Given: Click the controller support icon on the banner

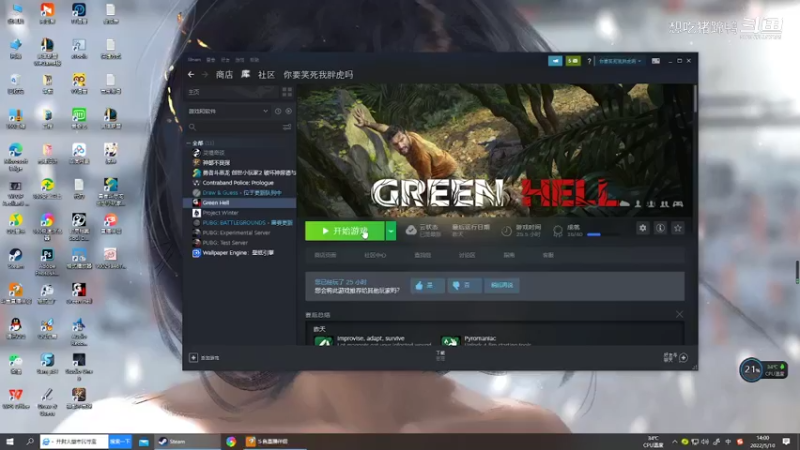Looking at the screenshot, I should coord(678,204).
